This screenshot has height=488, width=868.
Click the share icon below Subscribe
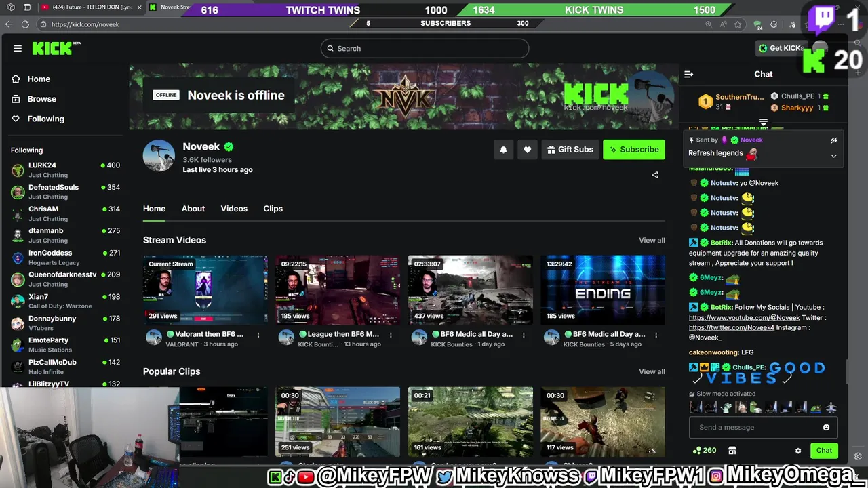coord(655,175)
